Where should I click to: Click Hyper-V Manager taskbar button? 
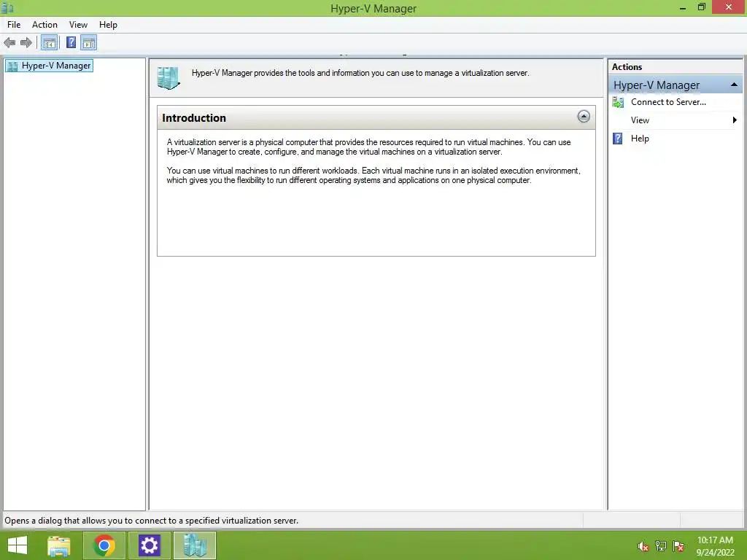pos(194,545)
